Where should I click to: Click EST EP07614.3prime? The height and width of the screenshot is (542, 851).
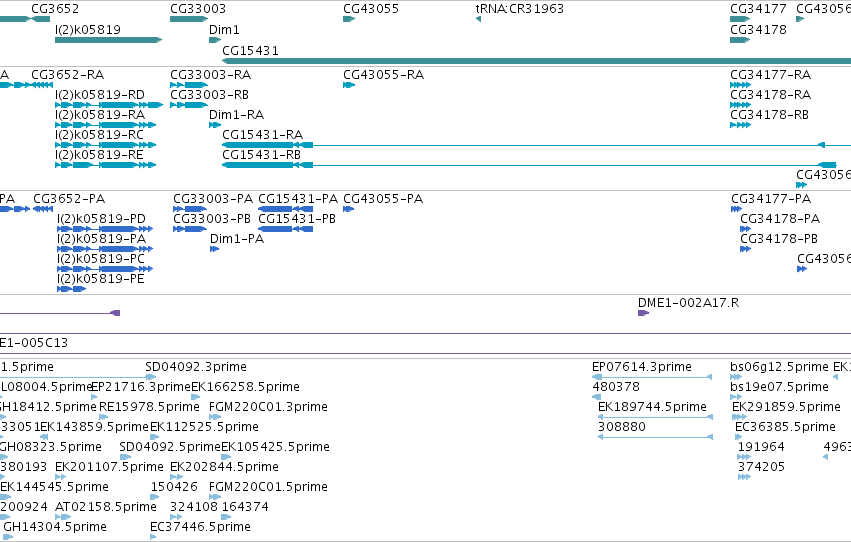(x=652, y=377)
